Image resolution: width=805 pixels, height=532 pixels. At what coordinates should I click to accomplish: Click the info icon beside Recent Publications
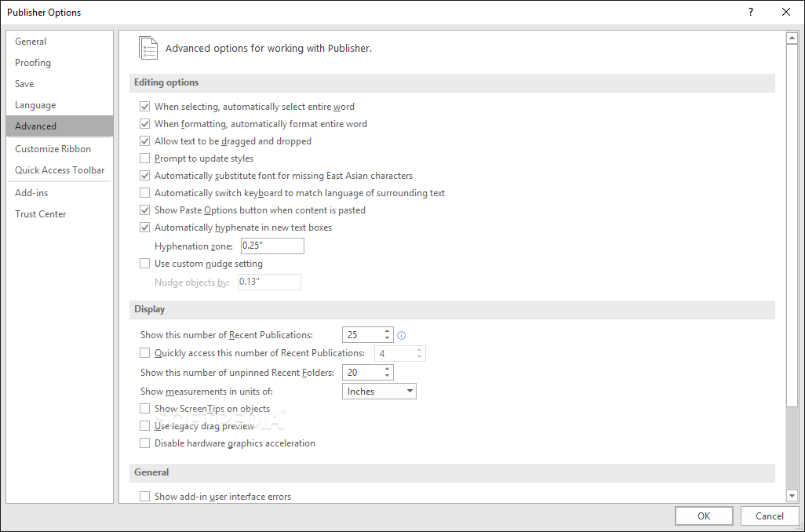coord(402,335)
